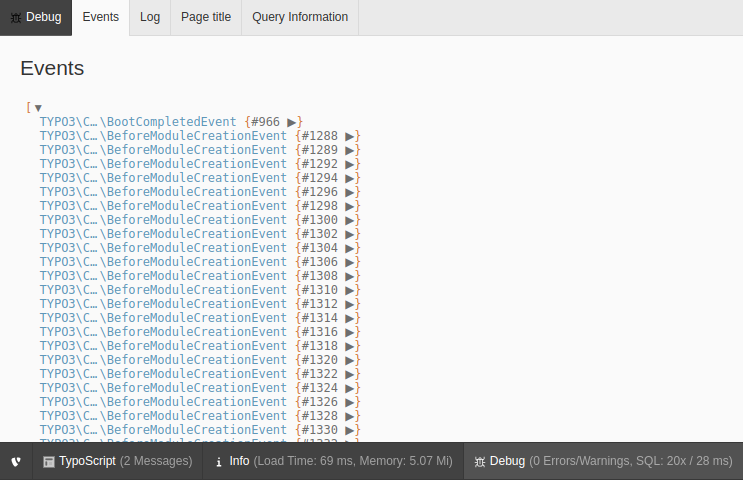The width and height of the screenshot is (743, 480).
Task: Expand BeforeModuleCreationEvent #1316 object
Action: point(350,332)
